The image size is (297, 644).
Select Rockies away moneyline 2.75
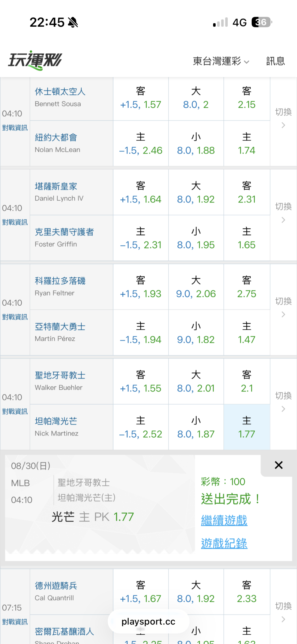click(247, 287)
